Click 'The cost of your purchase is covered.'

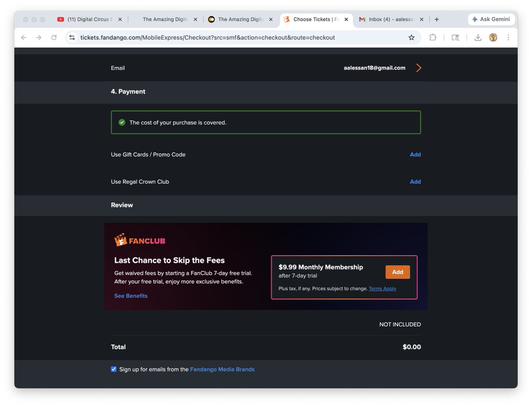tap(178, 122)
